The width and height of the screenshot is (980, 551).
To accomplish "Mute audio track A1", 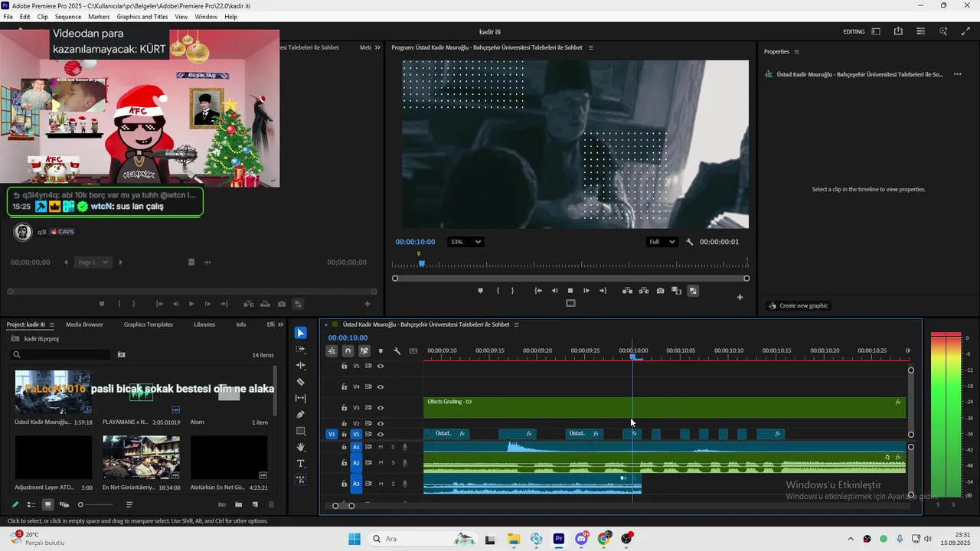I will (381, 447).
